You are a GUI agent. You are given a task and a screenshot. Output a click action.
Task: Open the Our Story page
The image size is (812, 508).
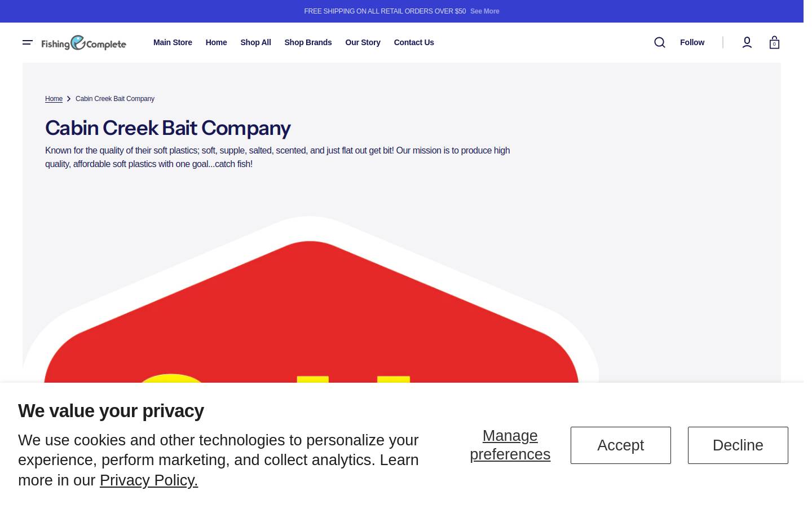(363, 42)
